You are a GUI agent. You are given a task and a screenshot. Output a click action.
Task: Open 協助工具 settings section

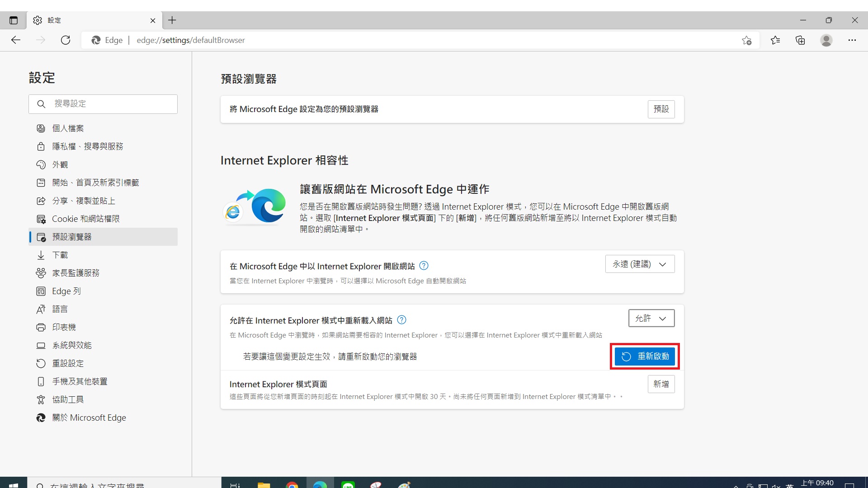point(103,399)
